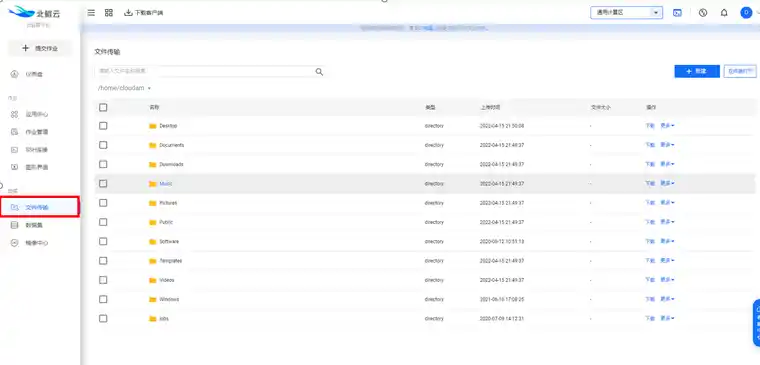Click the Videos folder icon
Image resolution: width=760 pixels, height=365 pixels.
click(x=153, y=280)
